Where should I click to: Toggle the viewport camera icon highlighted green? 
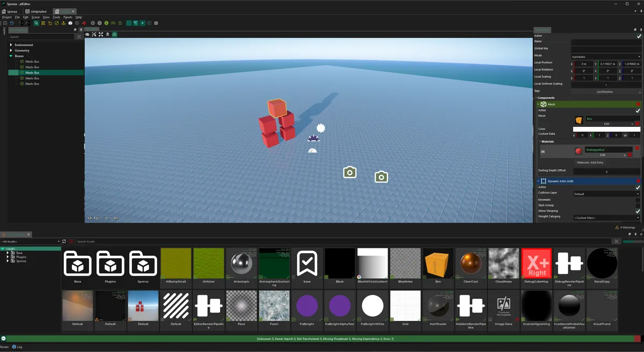click(114, 34)
